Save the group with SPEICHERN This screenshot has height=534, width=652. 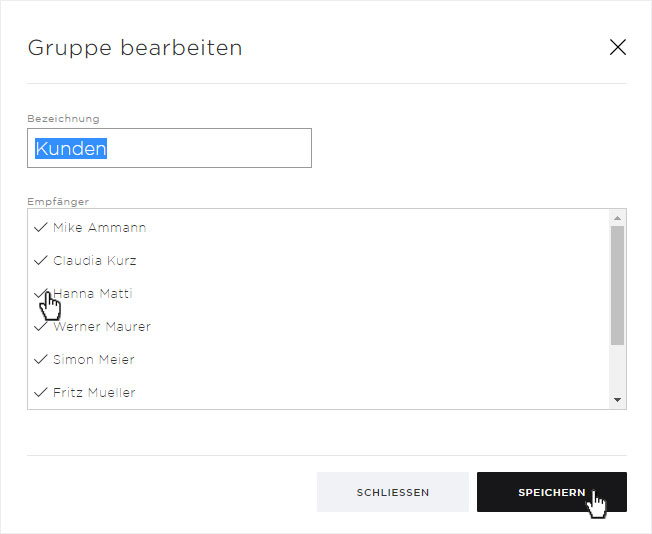click(552, 492)
